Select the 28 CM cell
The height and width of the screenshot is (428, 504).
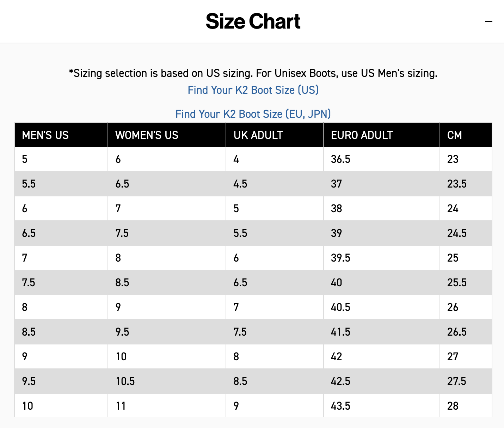tap(453, 406)
